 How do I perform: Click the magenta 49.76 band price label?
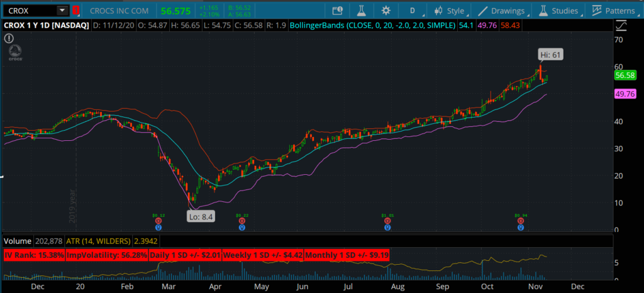point(625,94)
